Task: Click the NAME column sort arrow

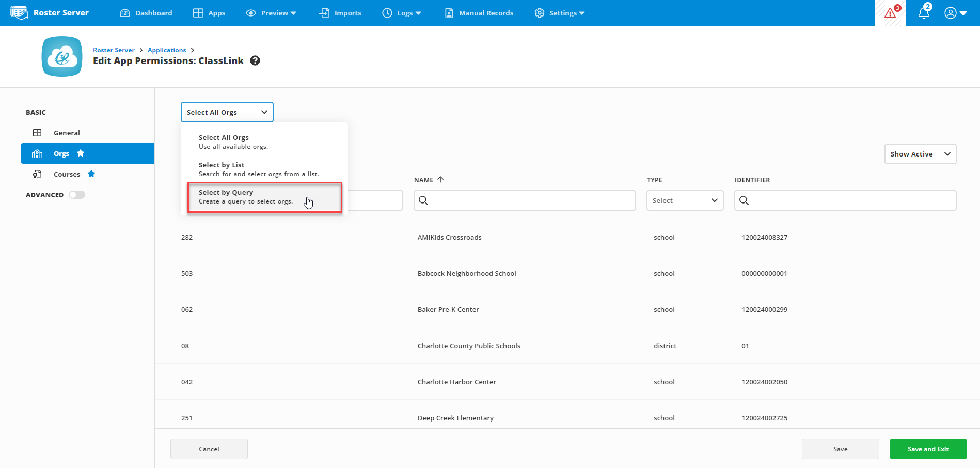Action: click(440, 180)
